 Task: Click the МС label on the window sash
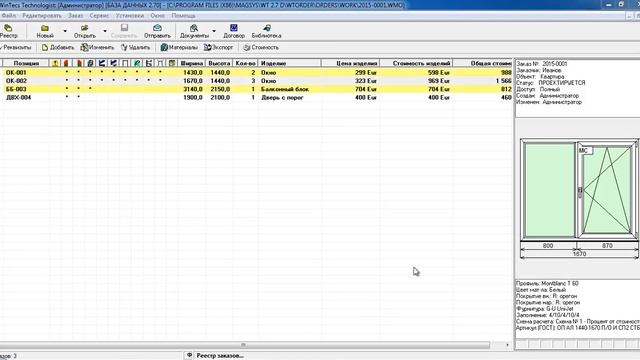click(x=584, y=151)
